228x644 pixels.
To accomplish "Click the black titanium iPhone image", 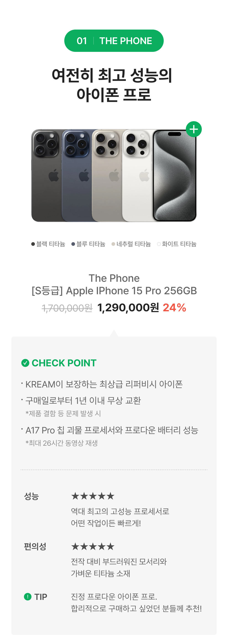I will click(x=46, y=176).
